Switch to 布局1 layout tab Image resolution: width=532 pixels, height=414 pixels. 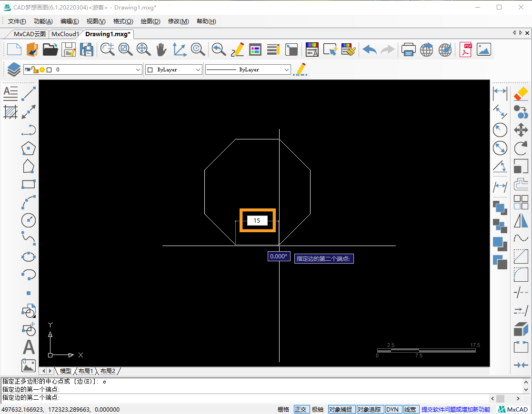pos(86,371)
